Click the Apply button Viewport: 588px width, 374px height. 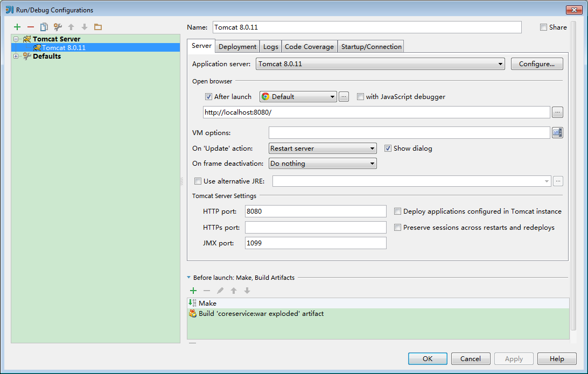[x=514, y=358]
